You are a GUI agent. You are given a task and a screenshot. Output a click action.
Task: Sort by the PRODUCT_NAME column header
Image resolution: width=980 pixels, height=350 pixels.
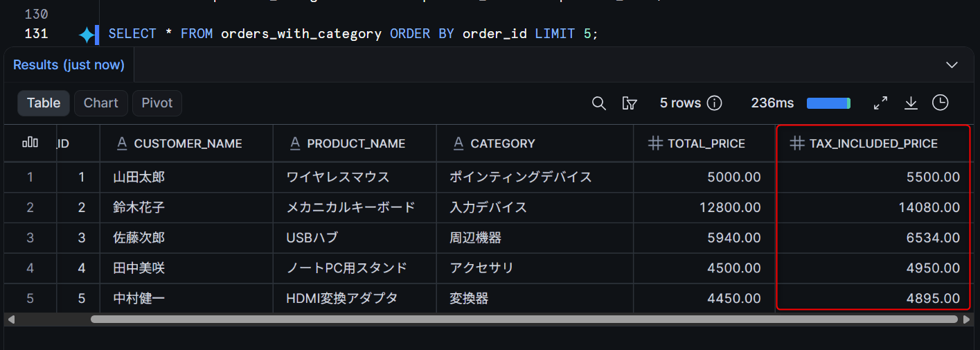356,143
